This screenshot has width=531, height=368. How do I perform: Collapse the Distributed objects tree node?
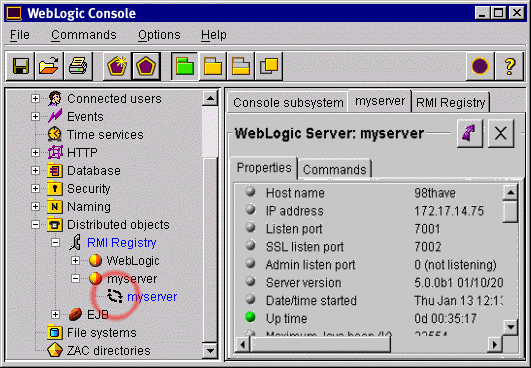click(35, 224)
